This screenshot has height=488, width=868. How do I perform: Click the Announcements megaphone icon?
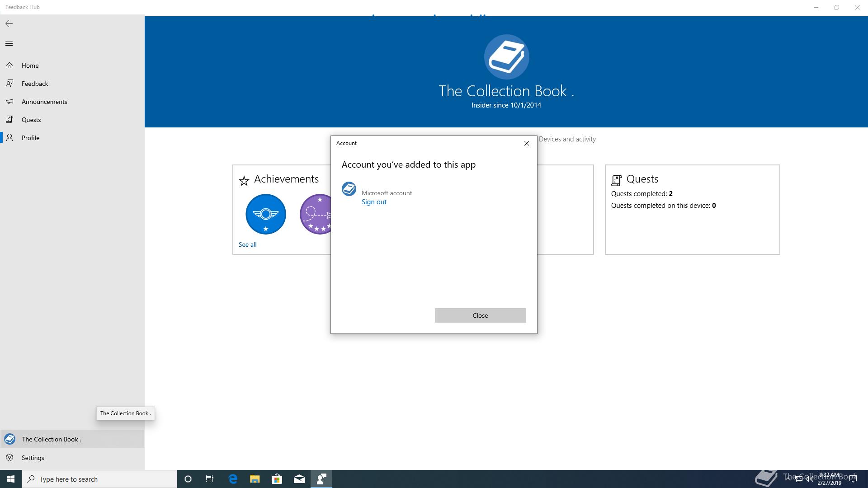pyautogui.click(x=9, y=102)
